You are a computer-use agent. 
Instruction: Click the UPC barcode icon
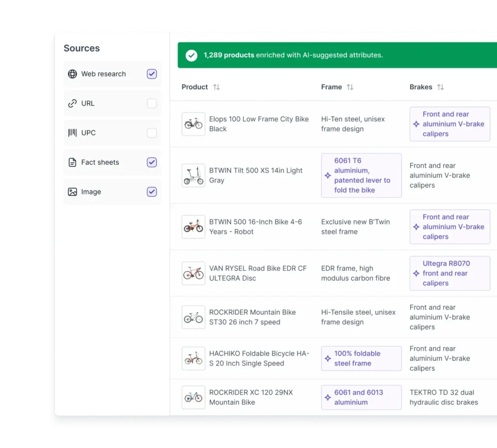click(72, 133)
